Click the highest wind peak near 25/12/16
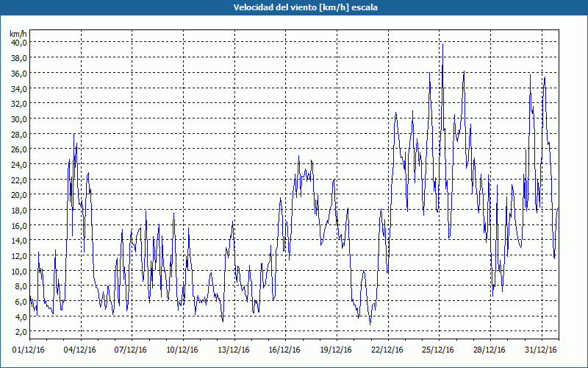Viewport: 588px width, 368px height. pyautogui.click(x=442, y=44)
